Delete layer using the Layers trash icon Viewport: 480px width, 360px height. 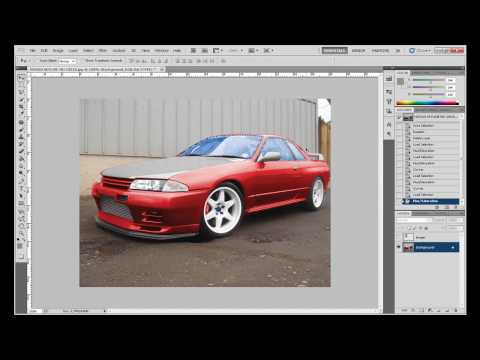[x=456, y=310]
